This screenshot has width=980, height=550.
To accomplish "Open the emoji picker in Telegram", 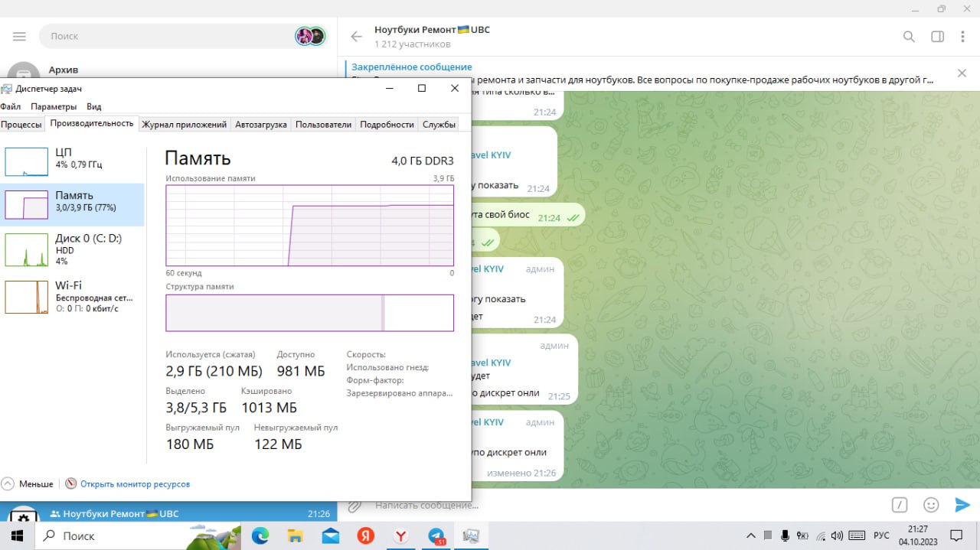I will [931, 505].
